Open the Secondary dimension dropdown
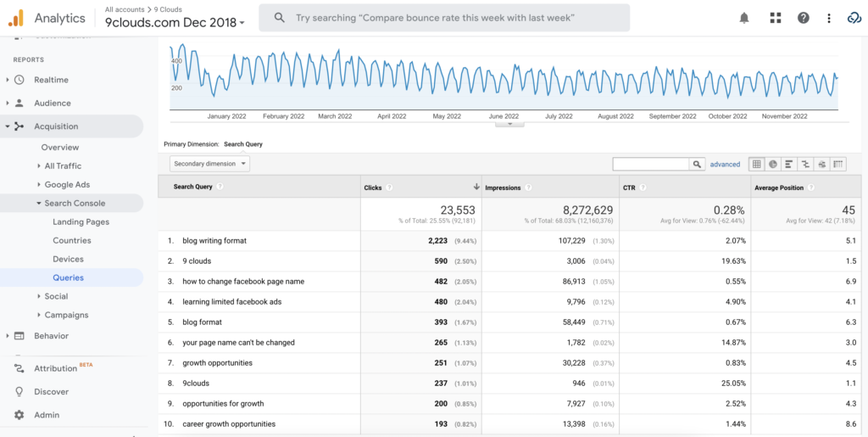 point(210,164)
